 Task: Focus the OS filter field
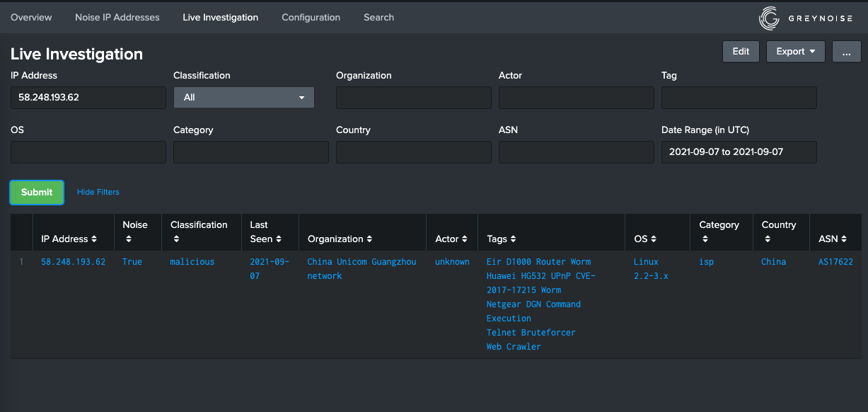tap(88, 152)
